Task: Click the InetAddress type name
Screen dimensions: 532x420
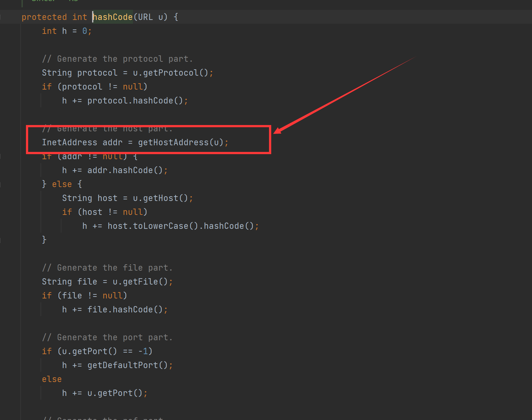Action: pos(70,142)
